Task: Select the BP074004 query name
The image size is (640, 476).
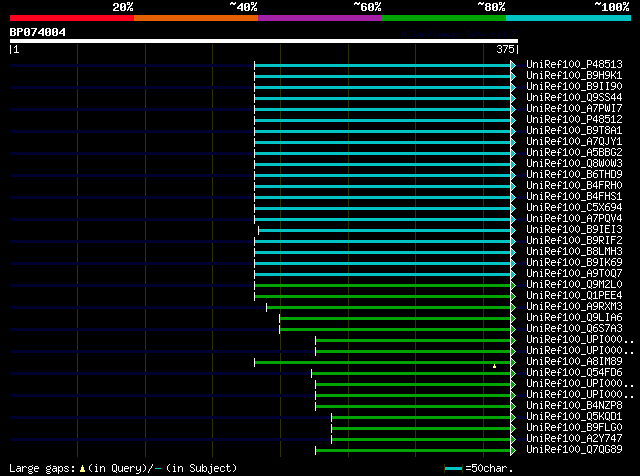Action: tap(38, 32)
